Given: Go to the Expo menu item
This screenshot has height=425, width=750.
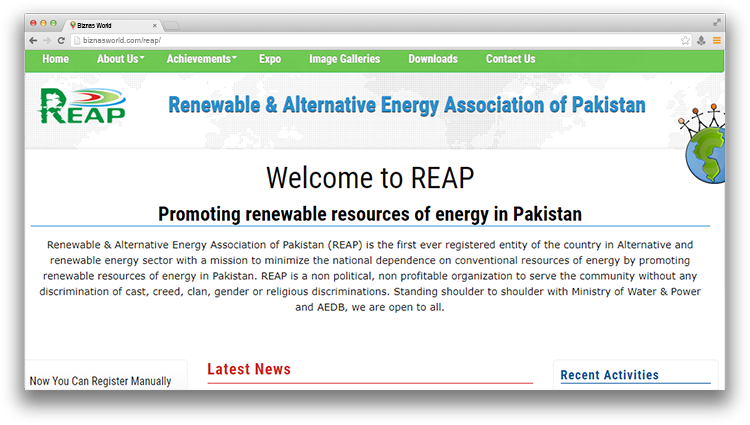Looking at the screenshot, I should (x=270, y=59).
